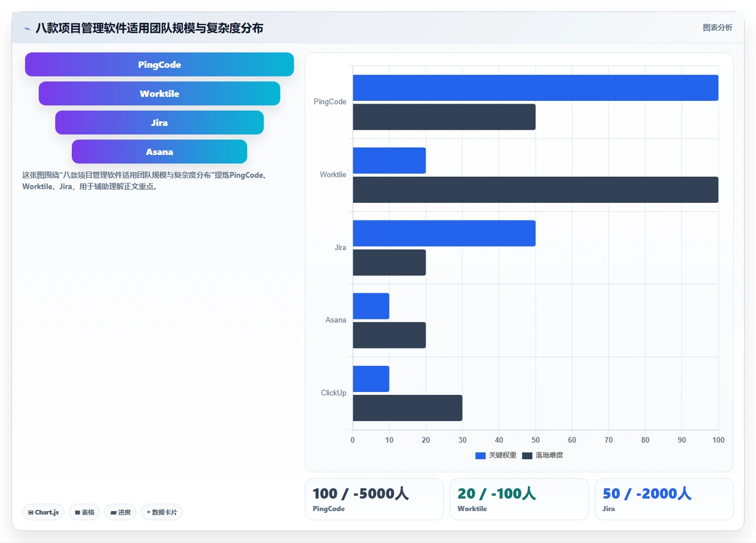The width and height of the screenshot is (756, 543).
Task: Click Worktile's blue 关键权重 bar
Action: coord(389,161)
